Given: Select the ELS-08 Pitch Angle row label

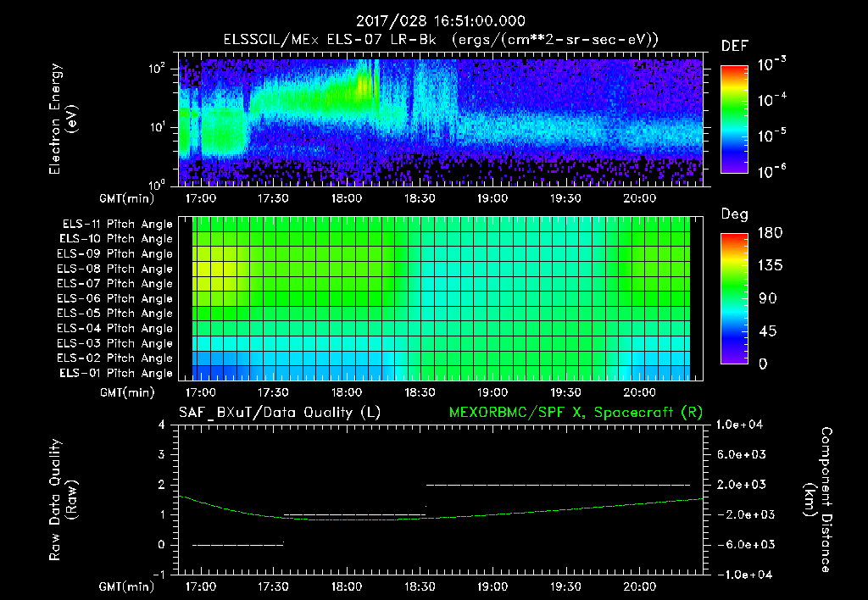Looking at the screenshot, I should coord(115,269).
